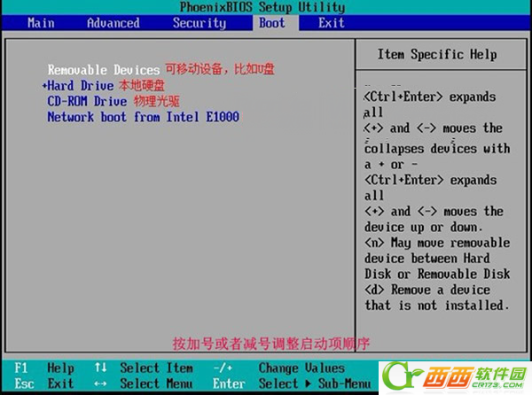Select the Hard Drive boot entry
This screenshot has height=395, width=532.
tap(81, 85)
